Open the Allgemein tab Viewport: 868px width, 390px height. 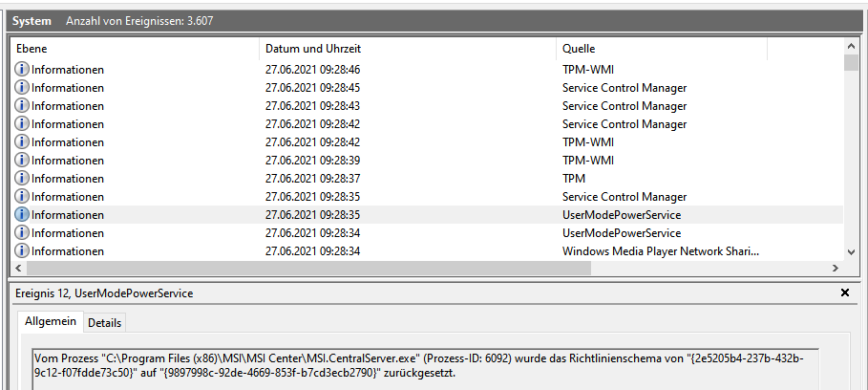click(x=51, y=322)
